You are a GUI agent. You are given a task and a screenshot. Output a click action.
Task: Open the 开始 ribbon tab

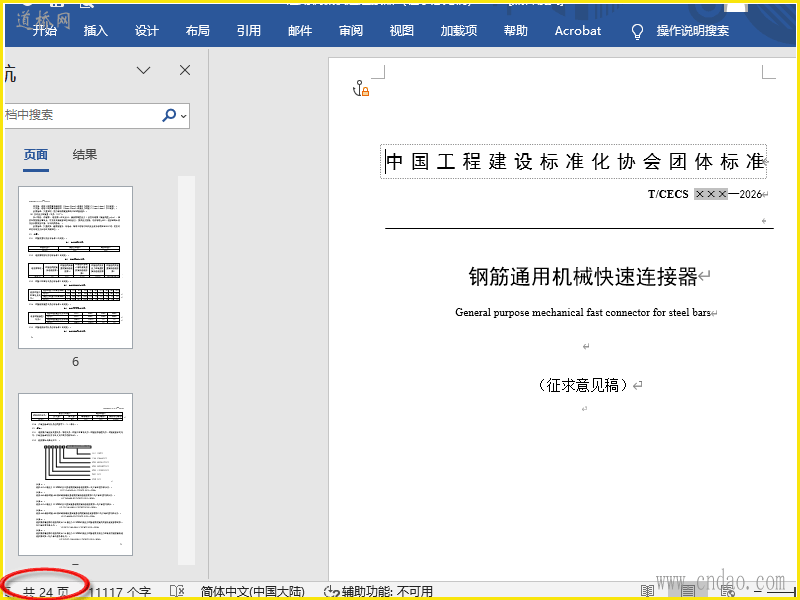tap(45, 31)
